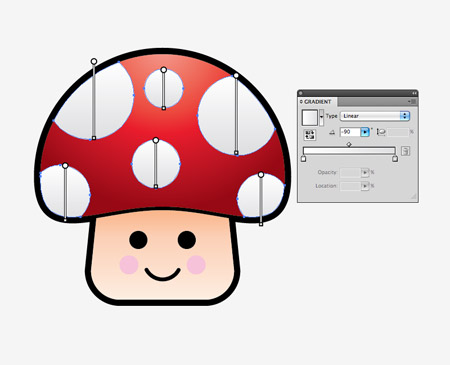Click the mushroom's left black eye
This screenshot has width=450, height=365.
138,240
